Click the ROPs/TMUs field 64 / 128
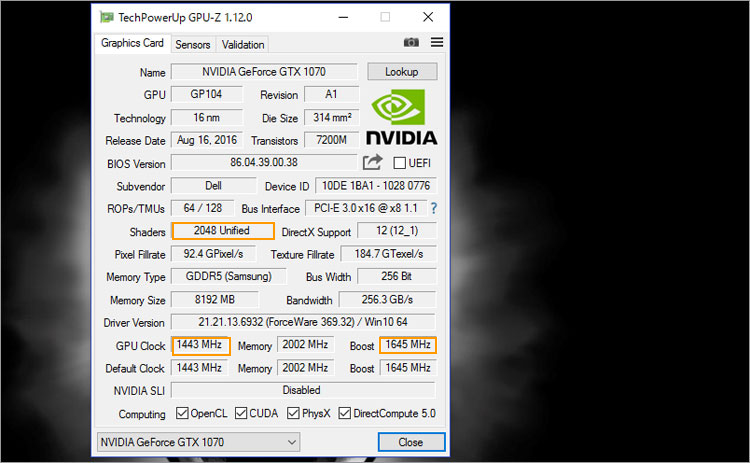The image size is (750, 463). coord(203,208)
